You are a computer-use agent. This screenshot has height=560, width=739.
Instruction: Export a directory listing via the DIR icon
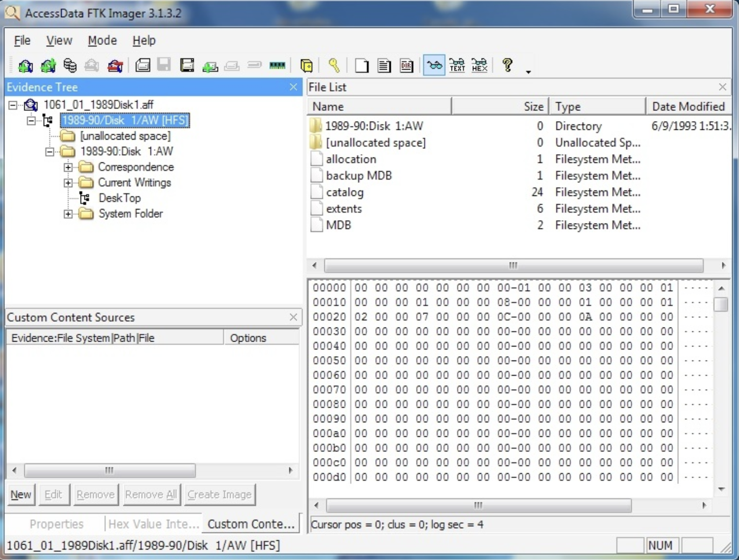click(x=406, y=65)
